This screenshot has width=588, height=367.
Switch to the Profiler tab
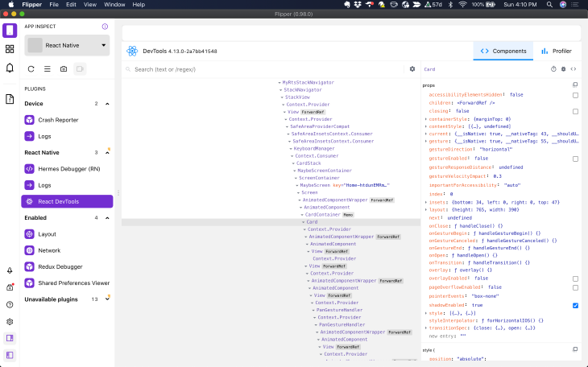(x=557, y=51)
